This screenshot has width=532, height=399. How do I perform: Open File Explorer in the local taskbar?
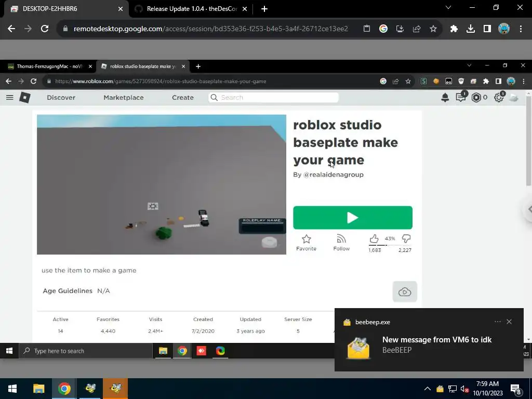coord(38,389)
